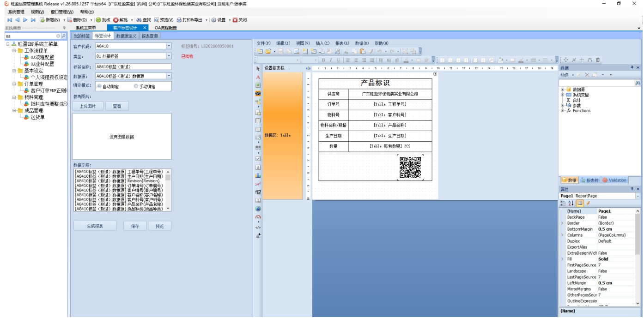Open OA流程配置 document tab
The height and width of the screenshot is (318, 644).
coord(165,28)
